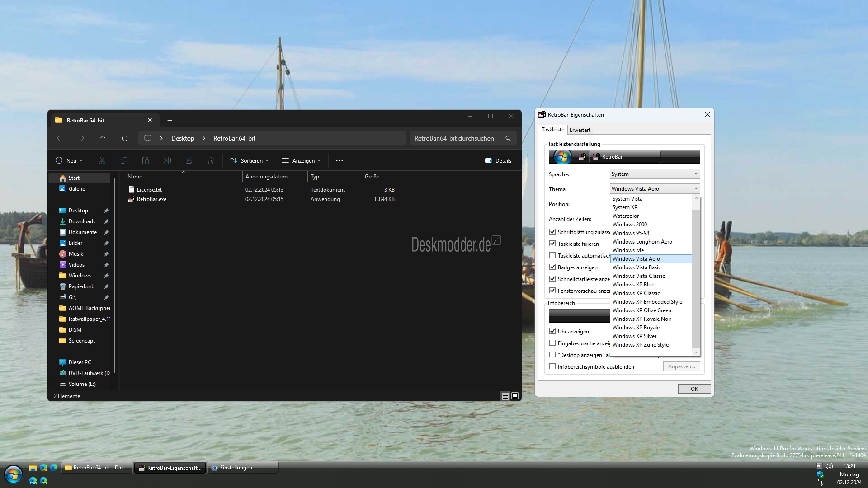
Task: Click the theme list scrollbar thumb
Action: [x=696, y=279]
